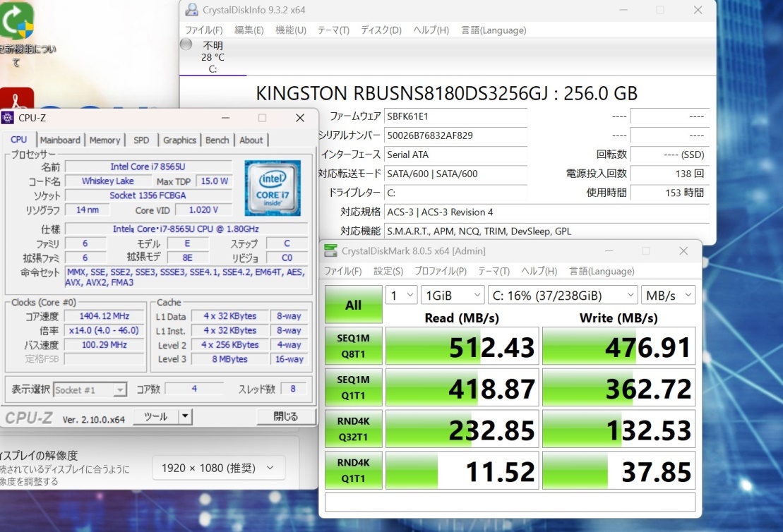Click the 閉じる button in CPU-Z

click(x=286, y=416)
